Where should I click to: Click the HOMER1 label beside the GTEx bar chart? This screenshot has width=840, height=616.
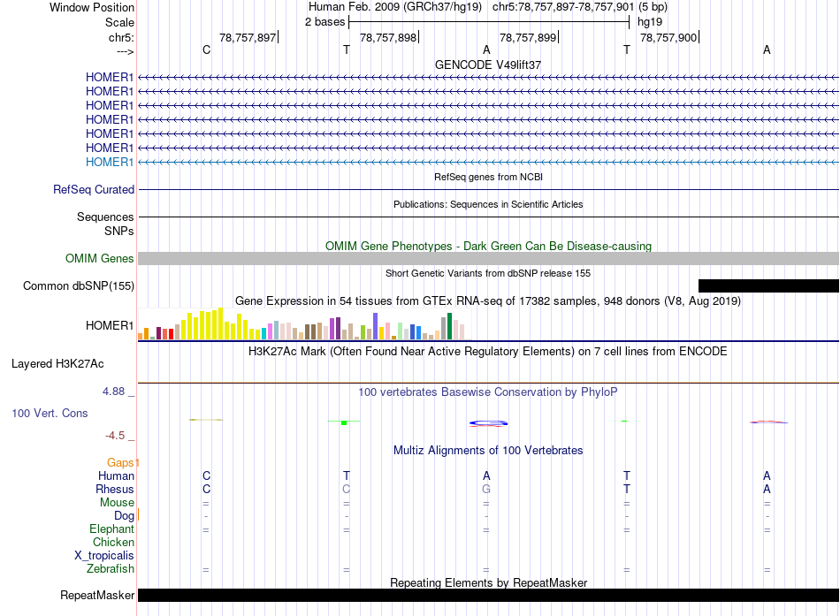pyautogui.click(x=110, y=326)
